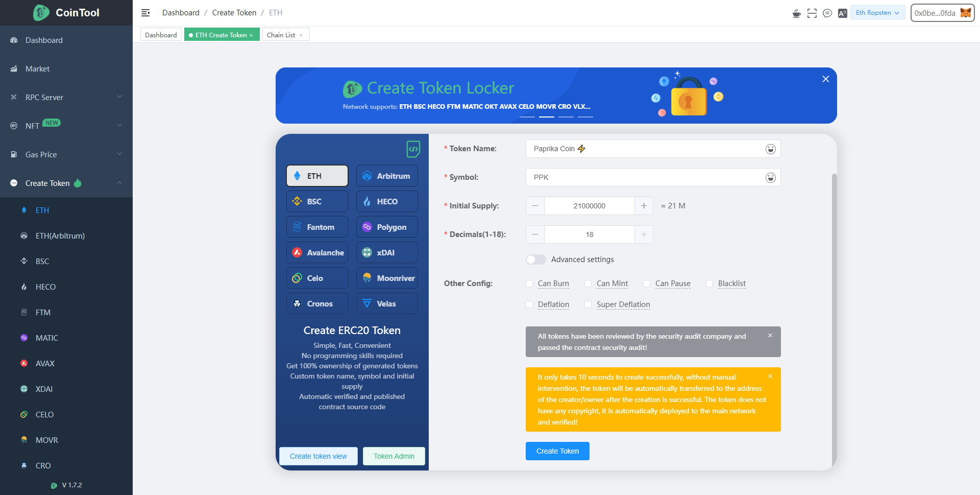This screenshot has height=495, width=980.
Task: Open the Dashboard tab
Action: (x=161, y=34)
